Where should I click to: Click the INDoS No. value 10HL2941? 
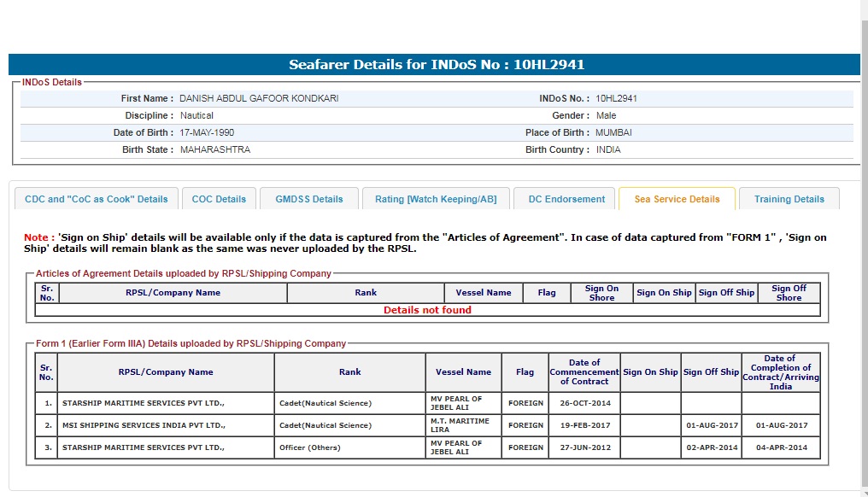click(x=616, y=98)
